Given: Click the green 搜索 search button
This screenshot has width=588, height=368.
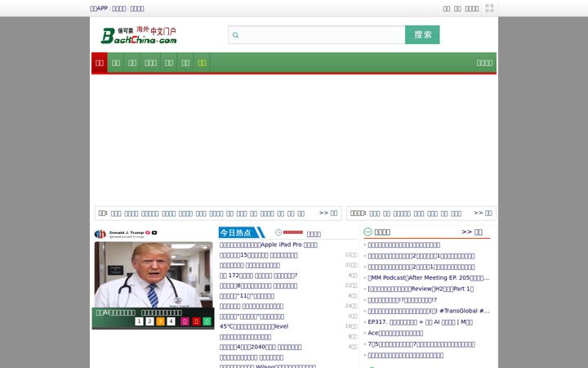Looking at the screenshot, I should click(x=422, y=34).
